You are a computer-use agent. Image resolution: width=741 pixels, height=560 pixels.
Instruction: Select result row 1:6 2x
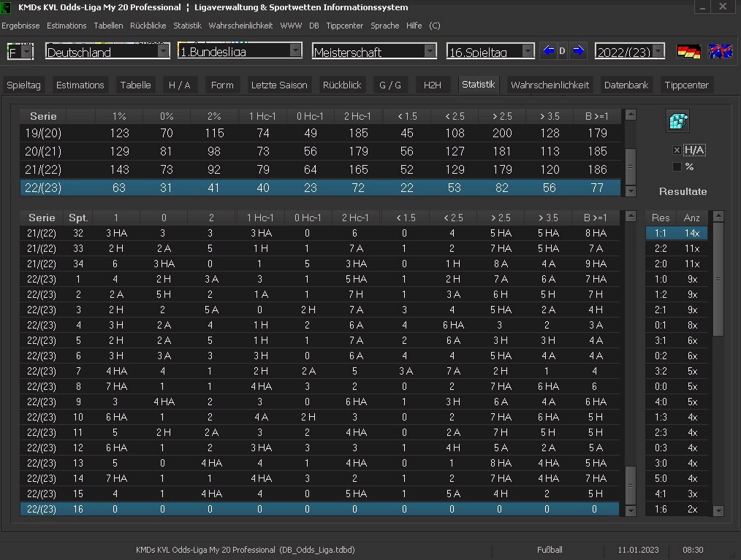point(676,509)
